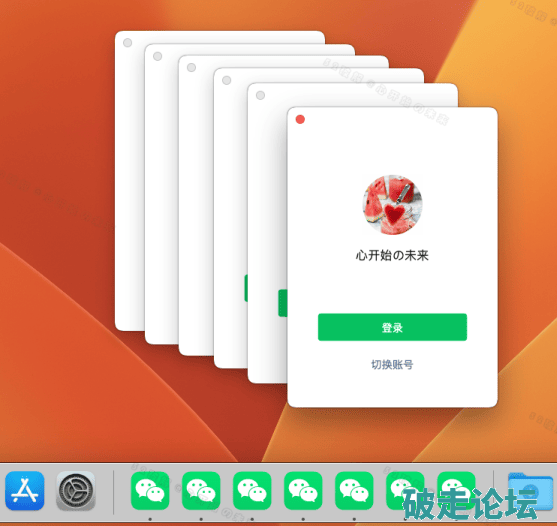
Task: Click gray close button of second-rearmost window
Action: click(158, 56)
